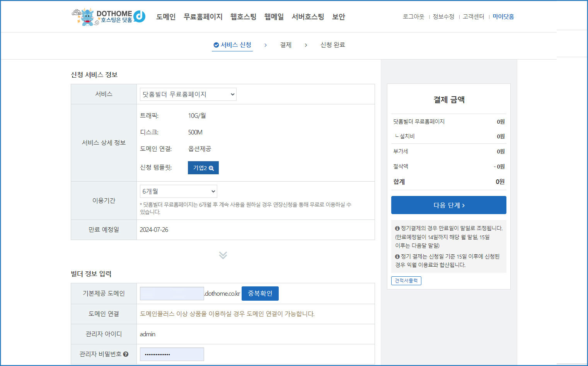Viewport: 588px width, 366px height.
Task: Click the 관리자 비밀번호 password field
Action: pos(172,354)
